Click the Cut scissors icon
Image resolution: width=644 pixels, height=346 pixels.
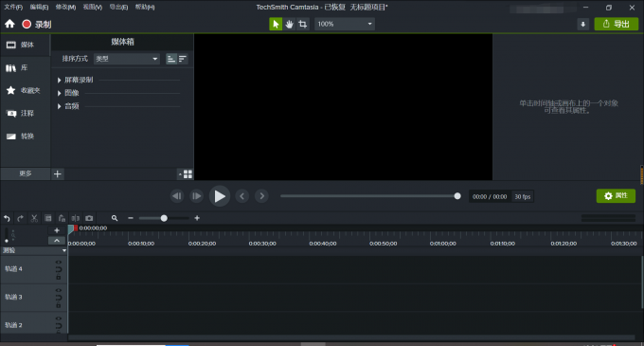[x=34, y=218]
